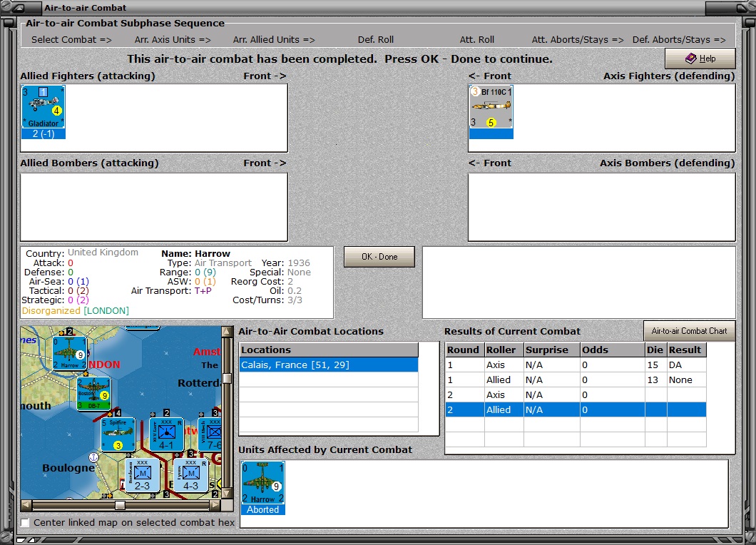Select the 4-1 infantry corps counter on map
756x545 pixels.
tap(166, 434)
